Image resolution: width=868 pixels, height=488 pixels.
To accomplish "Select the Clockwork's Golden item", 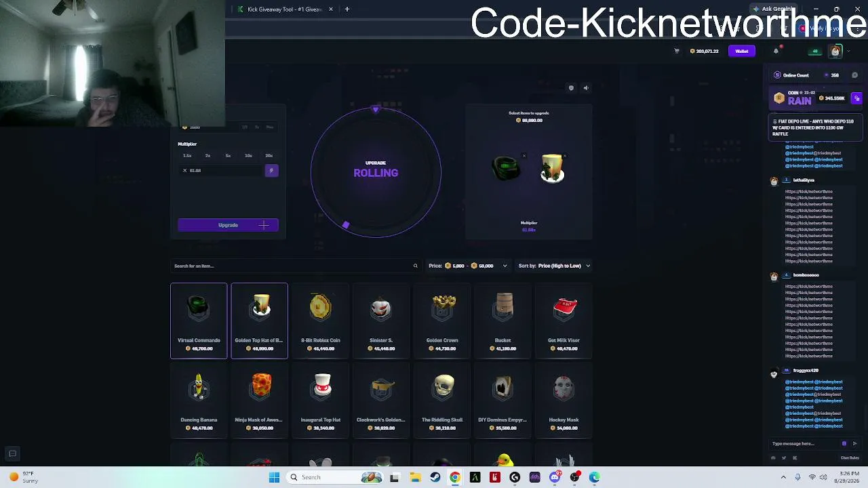I will [x=381, y=401].
